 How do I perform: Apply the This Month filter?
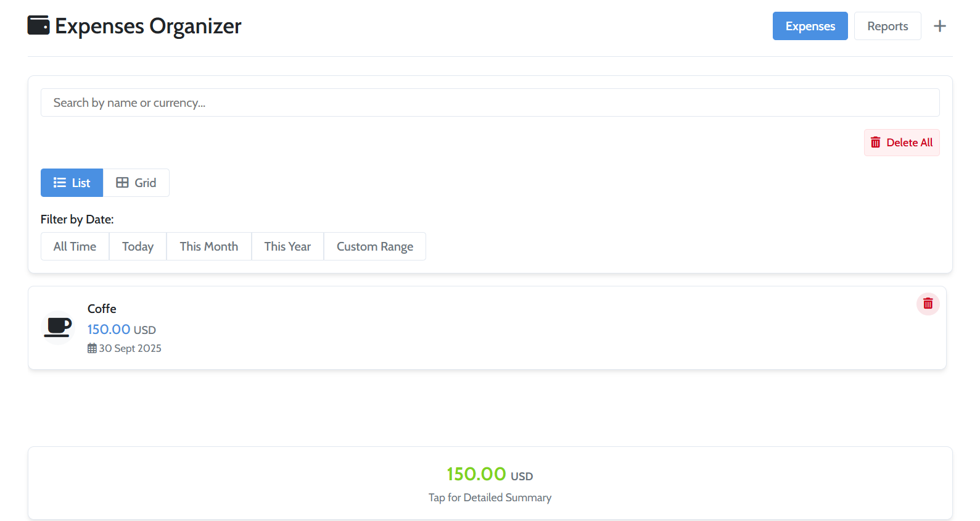[208, 246]
